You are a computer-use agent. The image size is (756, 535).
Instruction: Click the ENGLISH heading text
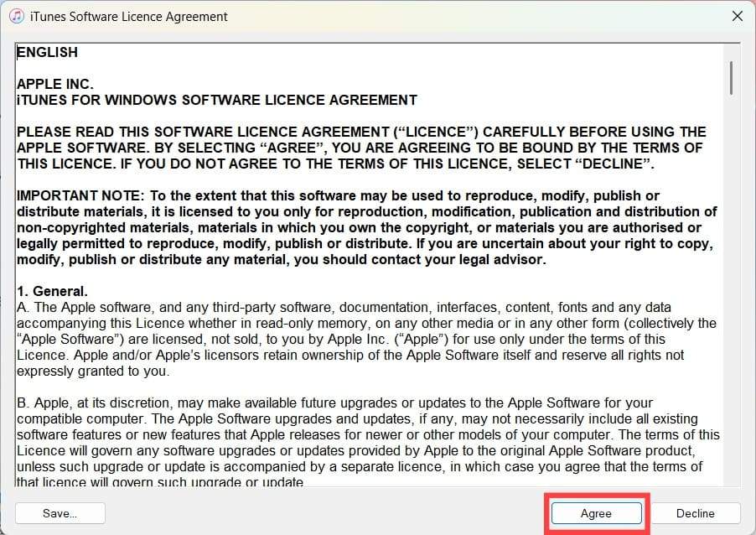tap(47, 52)
